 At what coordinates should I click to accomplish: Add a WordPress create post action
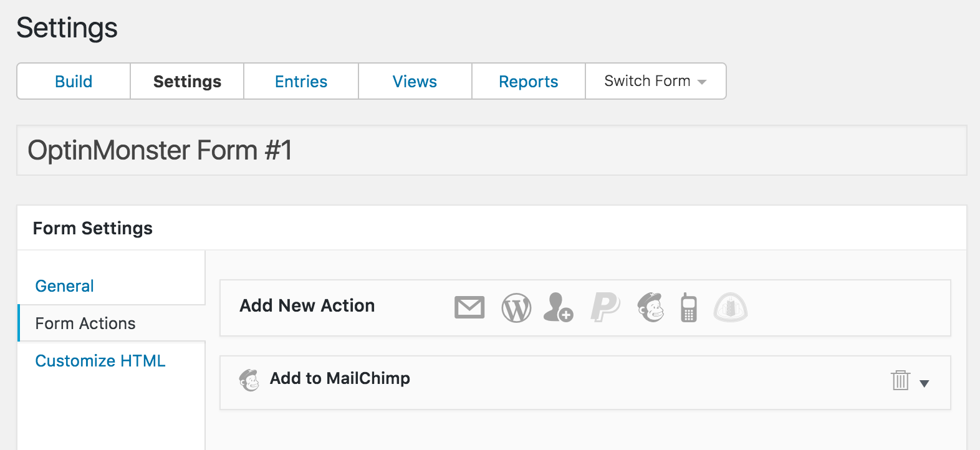tap(516, 307)
